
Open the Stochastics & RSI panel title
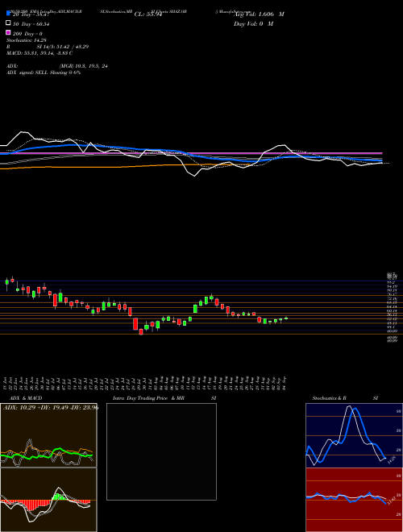tap(345, 398)
